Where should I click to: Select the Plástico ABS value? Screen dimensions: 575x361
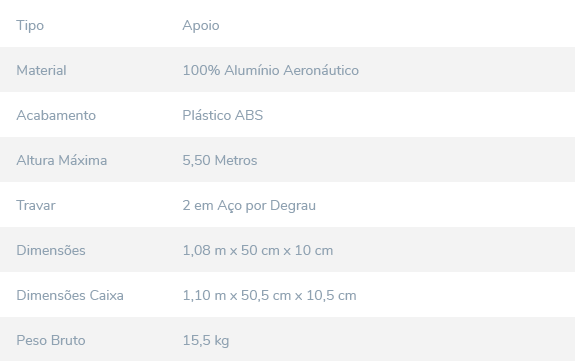(223, 115)
